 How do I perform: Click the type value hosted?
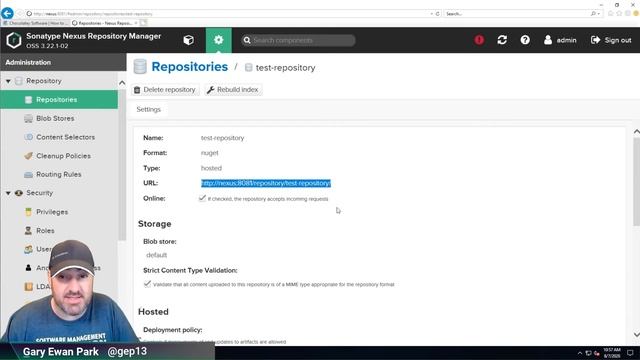211,168
